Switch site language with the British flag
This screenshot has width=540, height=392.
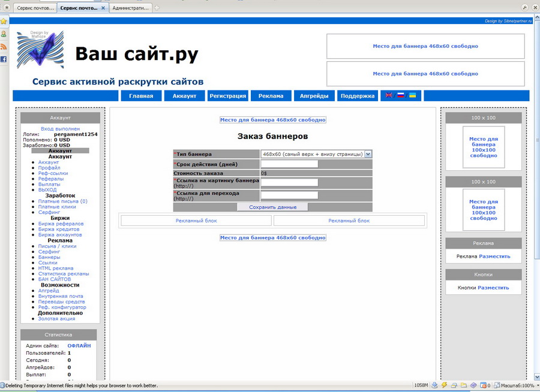tap(389, 95)
